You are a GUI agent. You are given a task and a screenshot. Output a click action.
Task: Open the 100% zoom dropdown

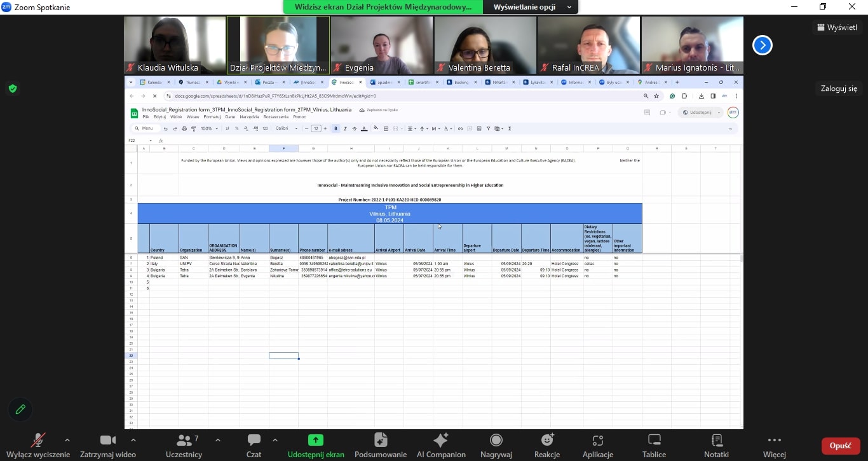point(209,128)
